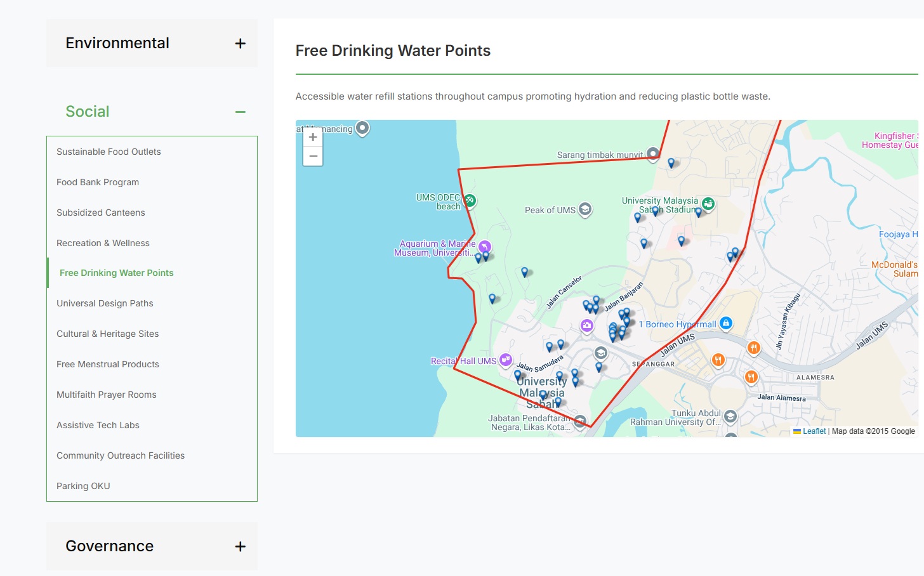This screenshot has height=576, width=924.
Task: Click Tunku Abdul Rahman University marker
Action: click(730, 416)
